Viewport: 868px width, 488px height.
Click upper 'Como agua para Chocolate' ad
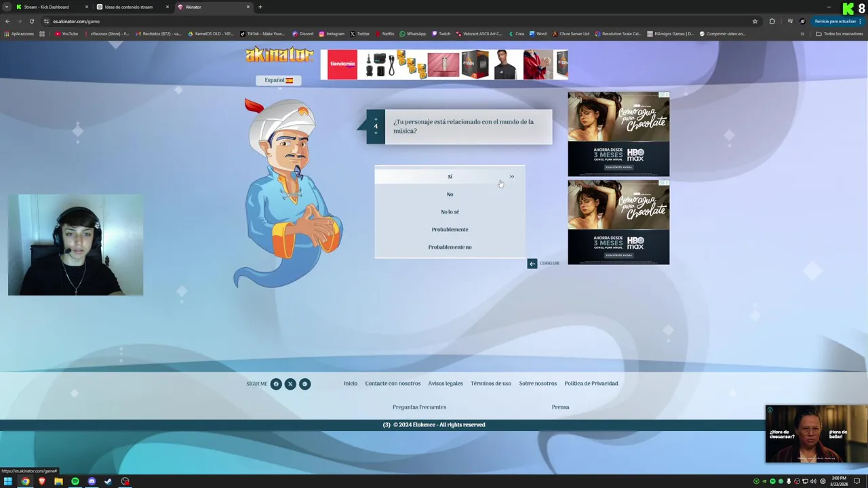click(618, 134)
